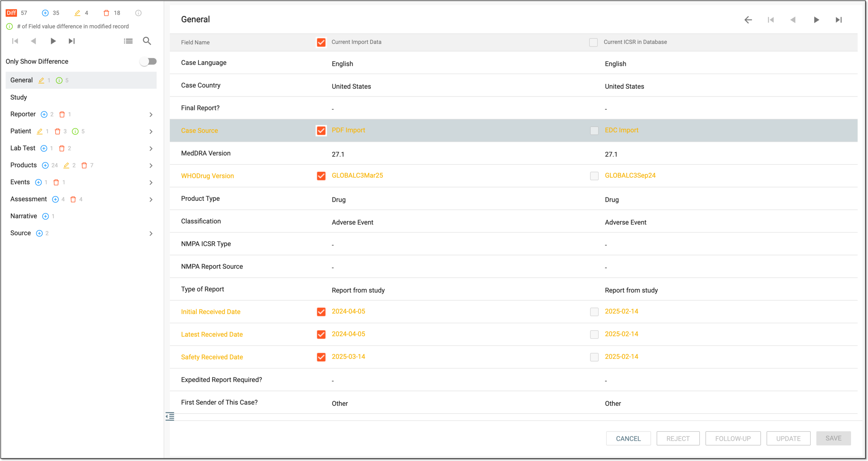Expand the Reporter section chevron
868x461 pixels.
(x=151, y=115)
